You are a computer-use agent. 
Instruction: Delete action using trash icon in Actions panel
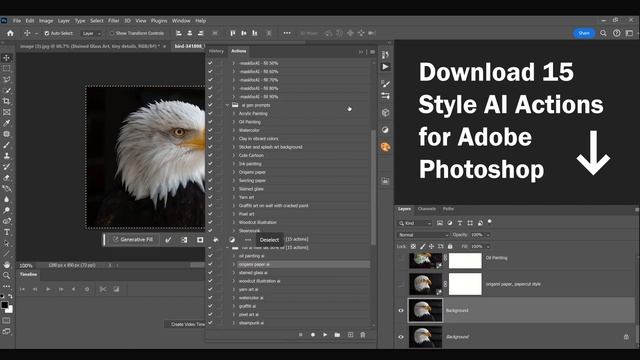tap(363, 335)
